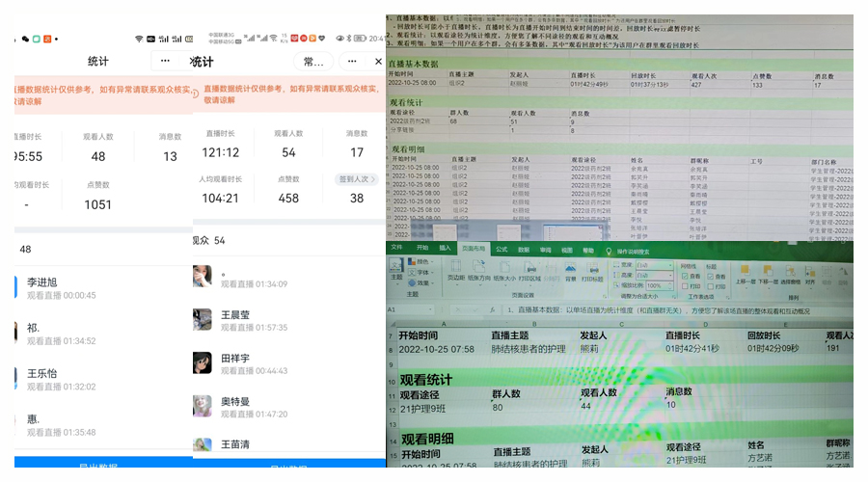Click the fx insert function icon
868x482 pixels.
(x=492, y=310)
